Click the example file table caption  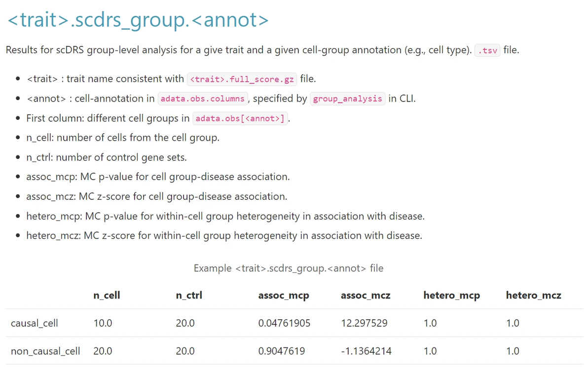click(x=288, y=268)
